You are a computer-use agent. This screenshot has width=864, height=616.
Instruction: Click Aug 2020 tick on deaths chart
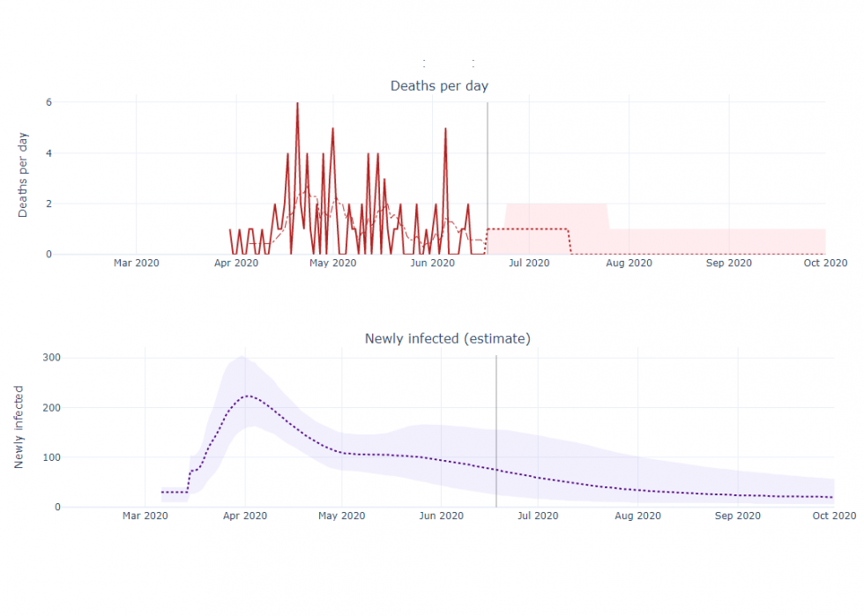tap(629, 263)
